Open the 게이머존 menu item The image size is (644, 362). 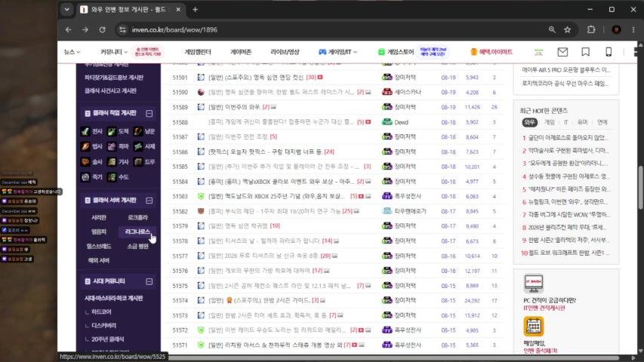[241, 52]
